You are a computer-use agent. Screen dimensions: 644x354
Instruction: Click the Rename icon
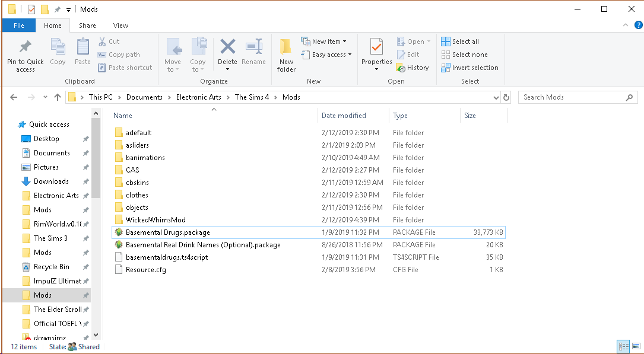(x=254, y=47)
